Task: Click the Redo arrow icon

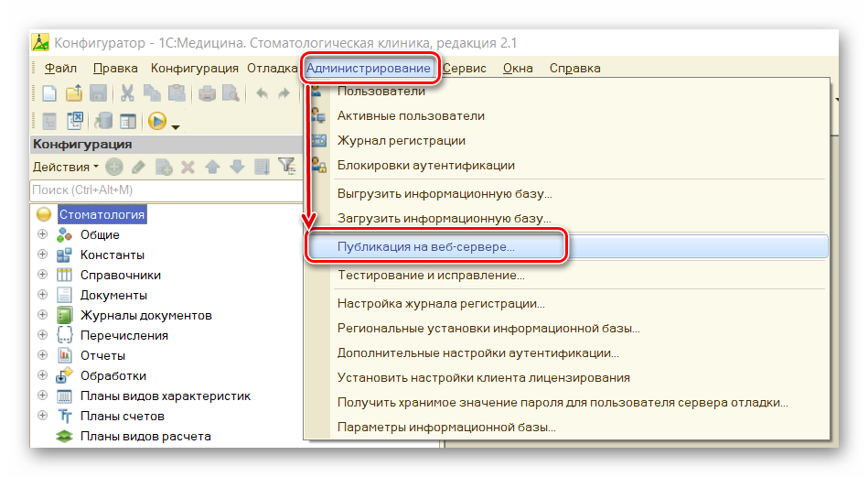Action: point(284,93)
